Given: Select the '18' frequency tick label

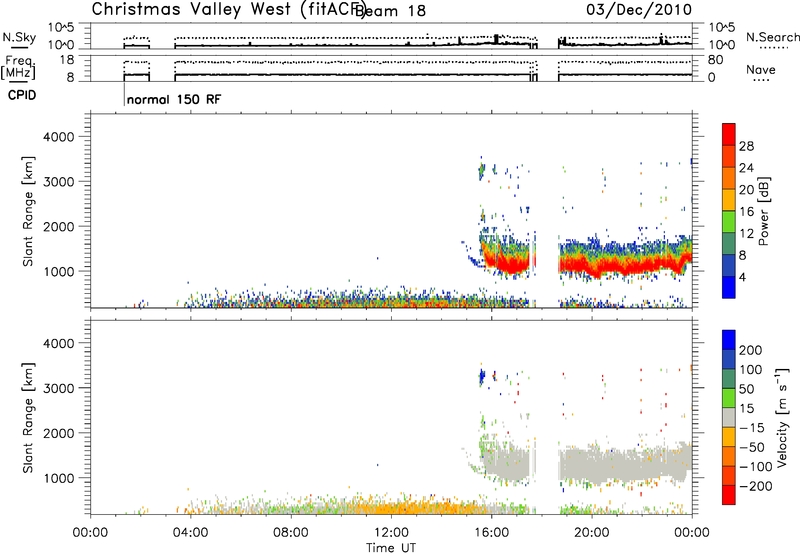Looking at the screenshot, I should pyautogui.click(x=66, y=60).
